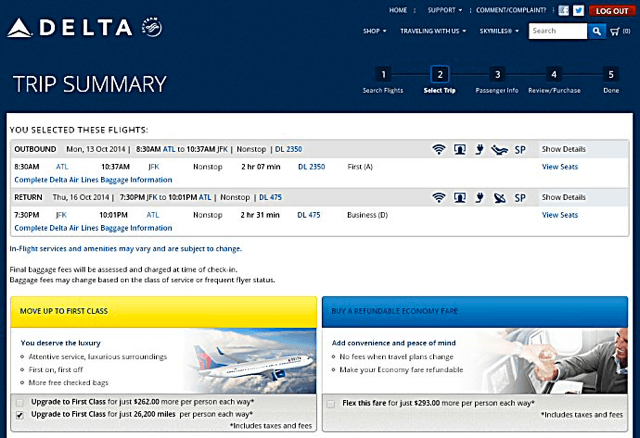Click the Delta airplane promo image
Screen dimensions: 640x438
pos(250,361)
